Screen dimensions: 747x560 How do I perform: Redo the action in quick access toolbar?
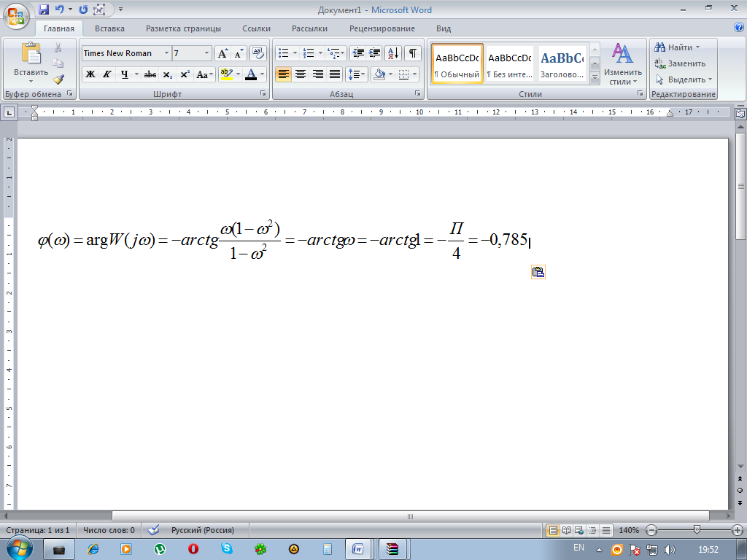click(x=83, y=9)
